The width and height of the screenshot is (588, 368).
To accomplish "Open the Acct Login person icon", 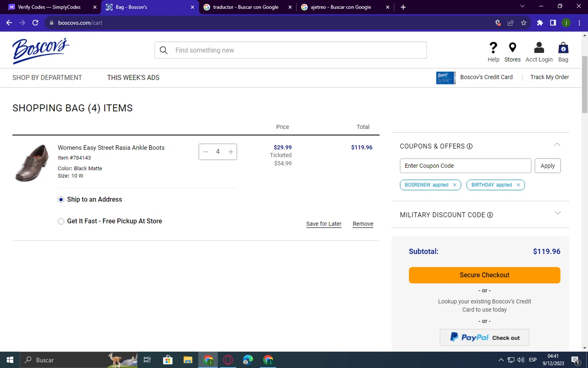I will tap(539, 48).
